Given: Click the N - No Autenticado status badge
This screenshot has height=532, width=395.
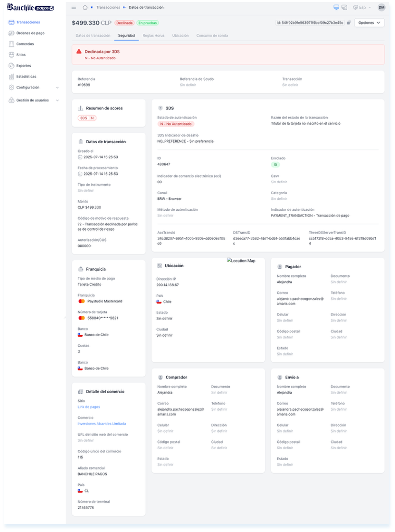Looking at the screenshot, I should tap(176, 124).
